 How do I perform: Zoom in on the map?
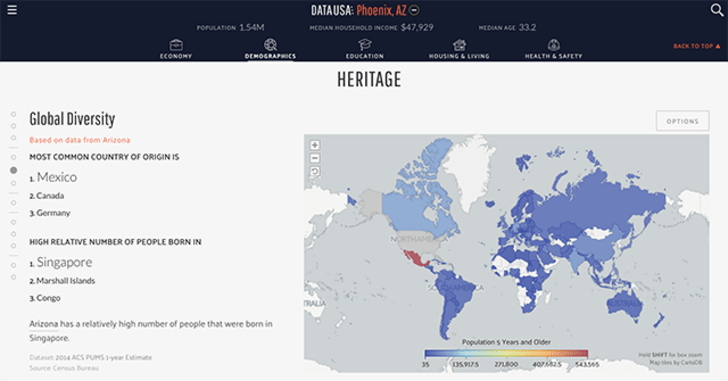pyautogui.click(x=315, y=145)
